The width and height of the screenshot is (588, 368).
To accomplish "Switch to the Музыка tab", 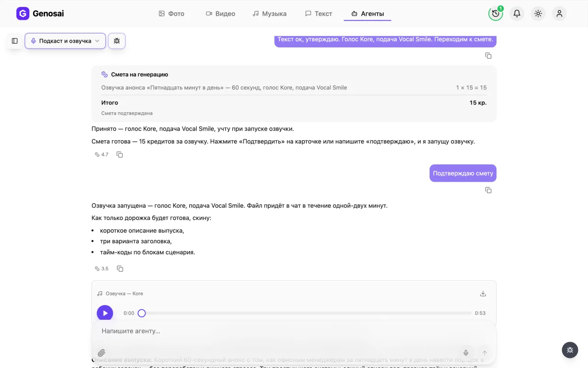I will (x=270, y=14).
